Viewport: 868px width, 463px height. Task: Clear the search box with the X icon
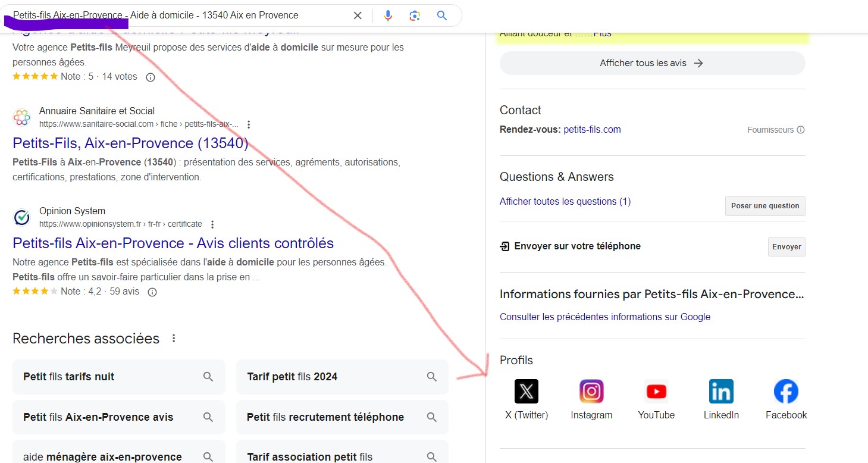[x=358, y=15]
